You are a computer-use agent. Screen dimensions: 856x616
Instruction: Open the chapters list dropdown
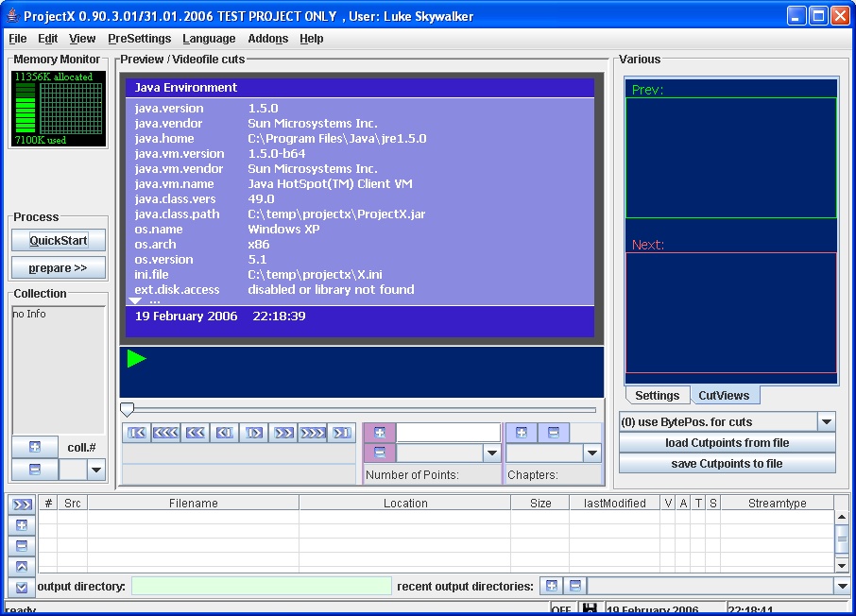591,453
